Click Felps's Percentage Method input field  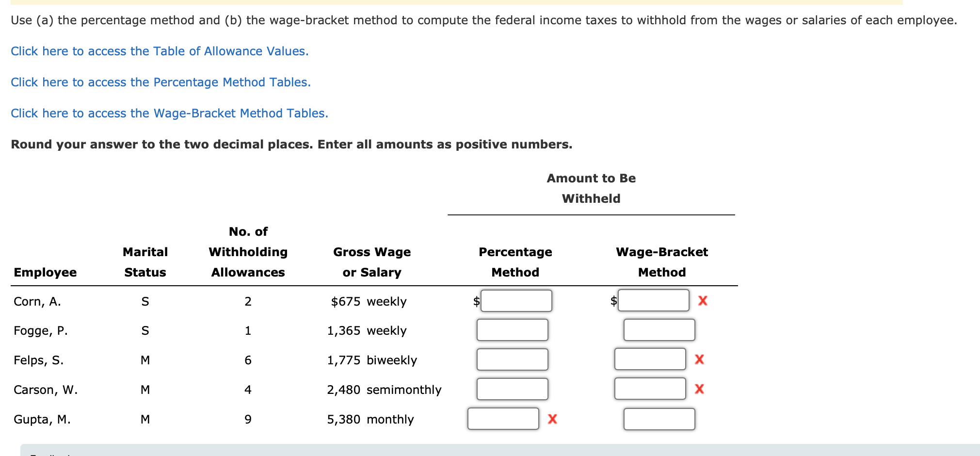click(x=513, y=359)
